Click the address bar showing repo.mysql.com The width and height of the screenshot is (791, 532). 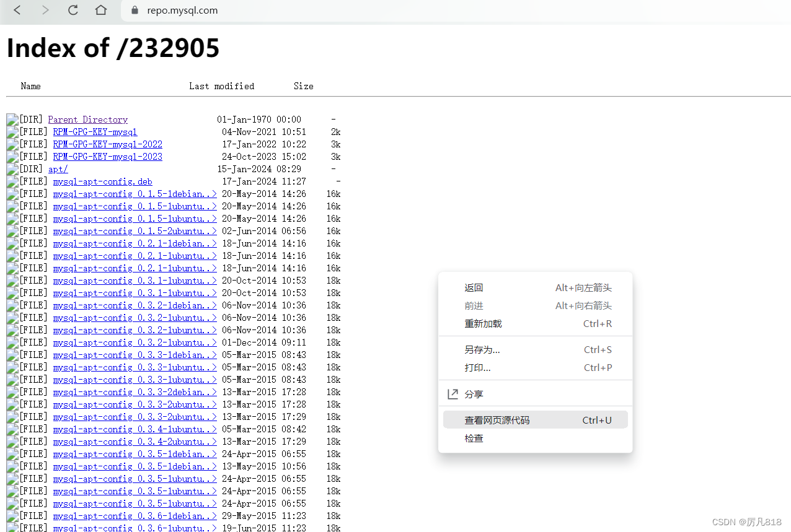coord(182,11)
